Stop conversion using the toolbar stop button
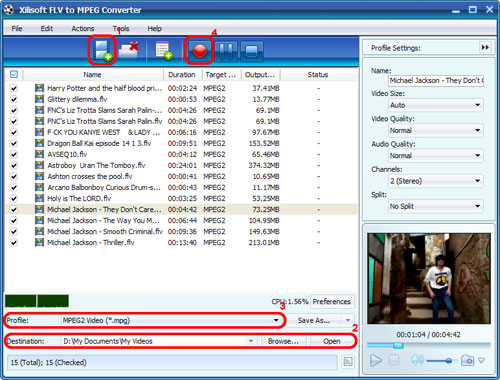 tap(251, 51)
